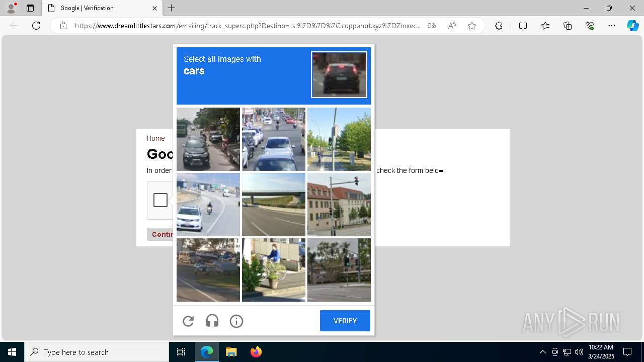The image size is (644, 362).
Task: Open the translate page icon
Action: [x=432, y=26]
